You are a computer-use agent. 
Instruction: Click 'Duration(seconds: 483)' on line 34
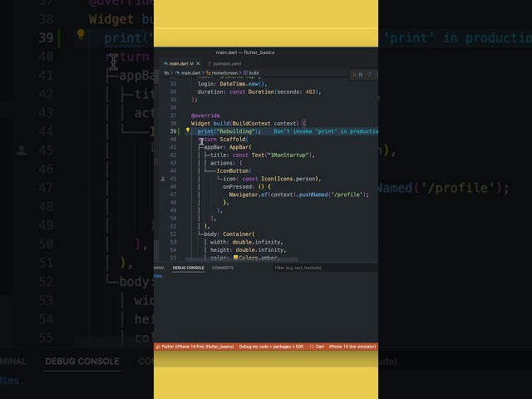[283, 92]
